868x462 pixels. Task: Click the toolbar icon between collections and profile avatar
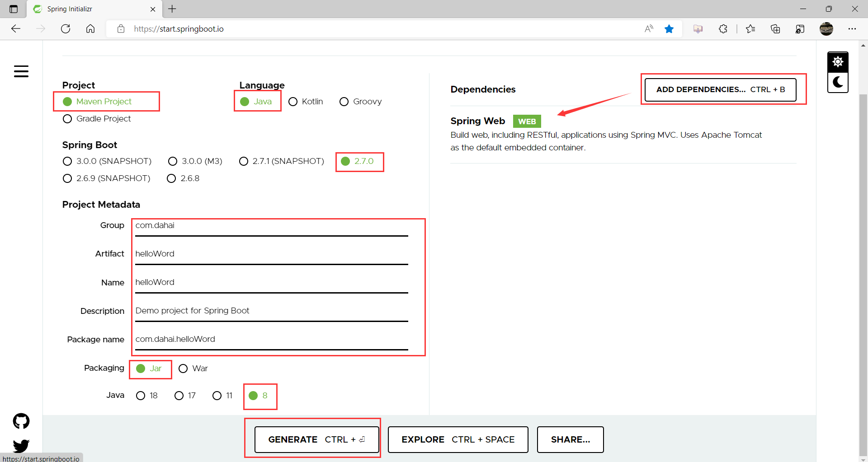[x=800, y=29]
